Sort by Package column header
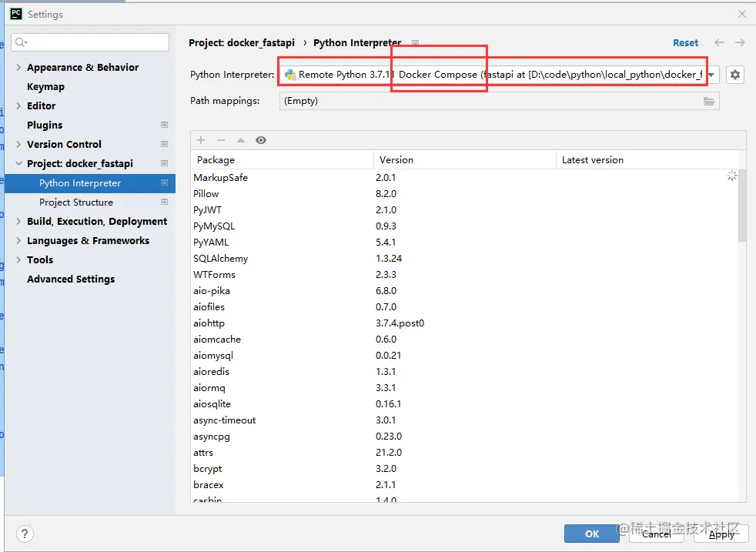Screen dimensions: 756x552 (282, 159)
